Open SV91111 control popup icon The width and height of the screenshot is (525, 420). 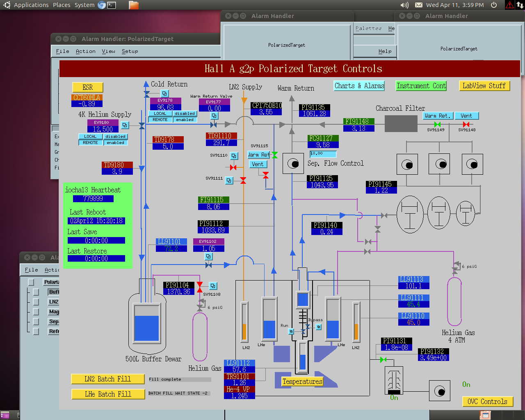coord(229,180)
